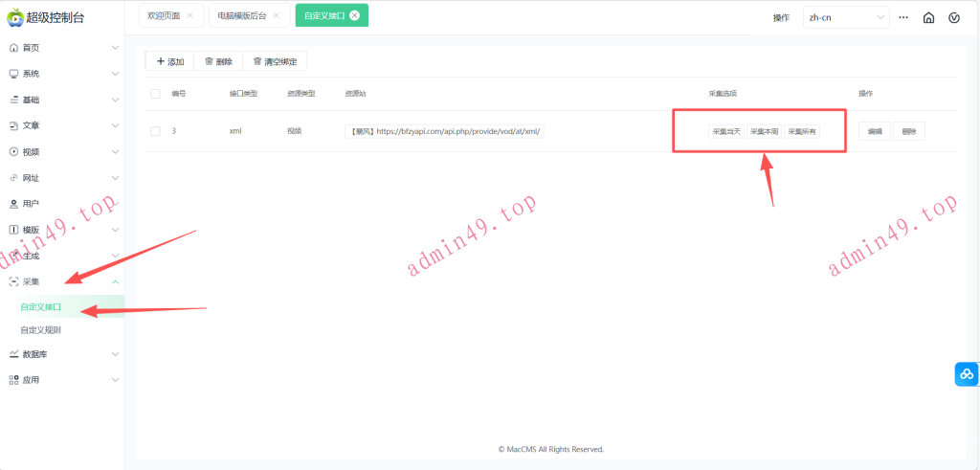Click the 视频 play icon in sidebar
980x470 pixels.
click(13, 151)
